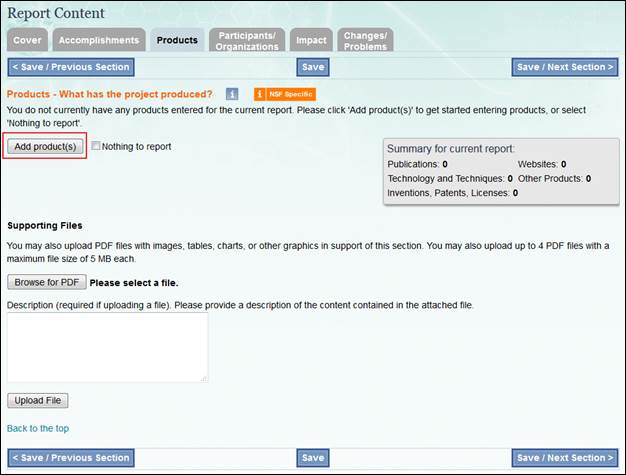Image resolution: width=626 pixels, height=475 pixels.
Task: Click the blue info icon beside the Products heading
Action: (232, 94)
